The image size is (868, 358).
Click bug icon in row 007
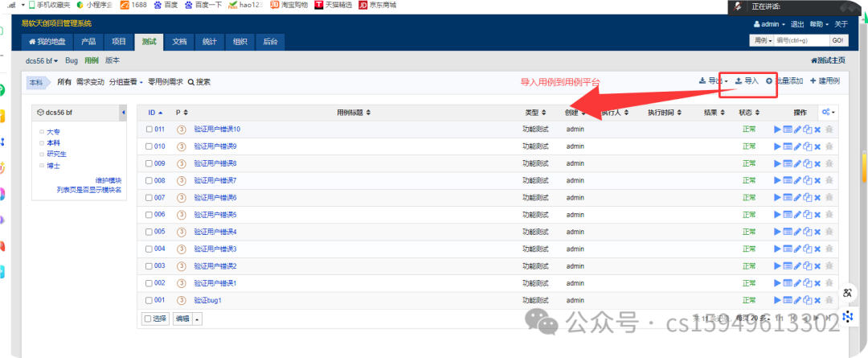829,198
